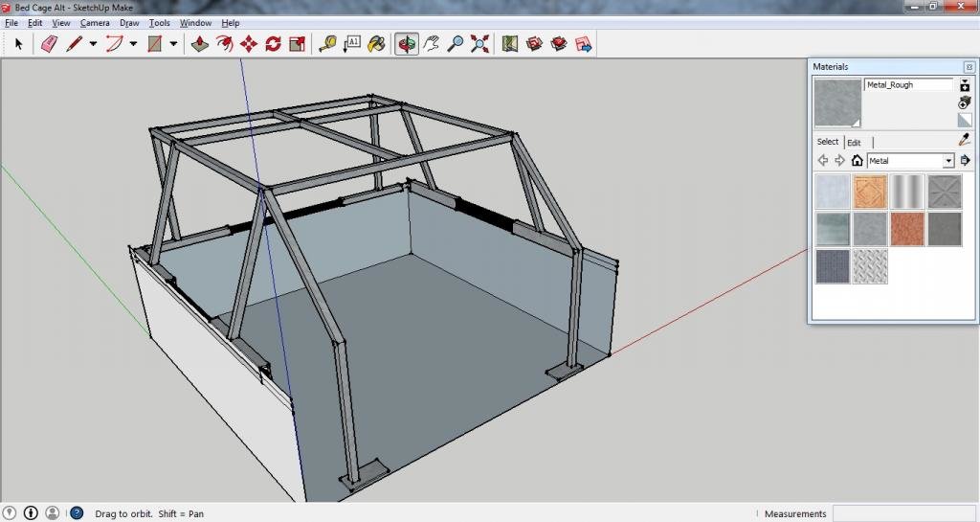The height and width of the screenshot is (522, 980).
Task: Choose the dark gray metal swatch
Action: point(945,229)
